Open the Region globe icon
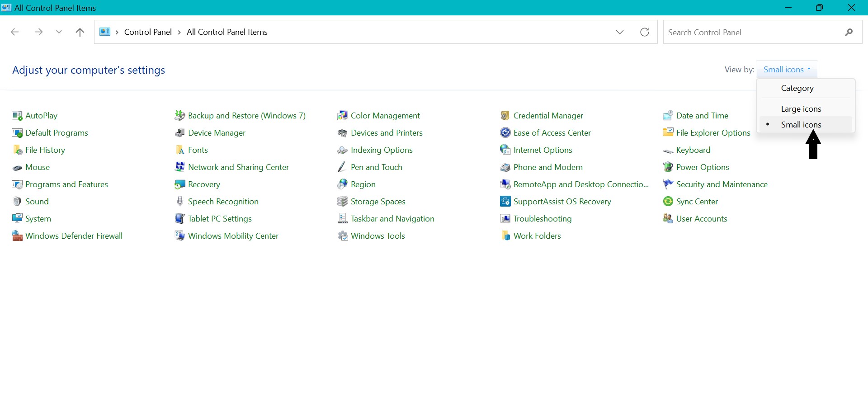This screenshot has width=868, height=415. (x=343, y=184)
